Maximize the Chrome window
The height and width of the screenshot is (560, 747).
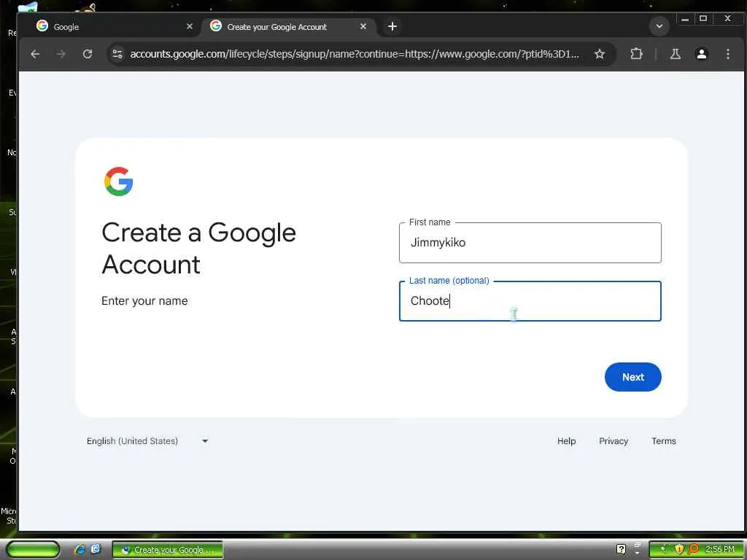(x=703, y=18)
